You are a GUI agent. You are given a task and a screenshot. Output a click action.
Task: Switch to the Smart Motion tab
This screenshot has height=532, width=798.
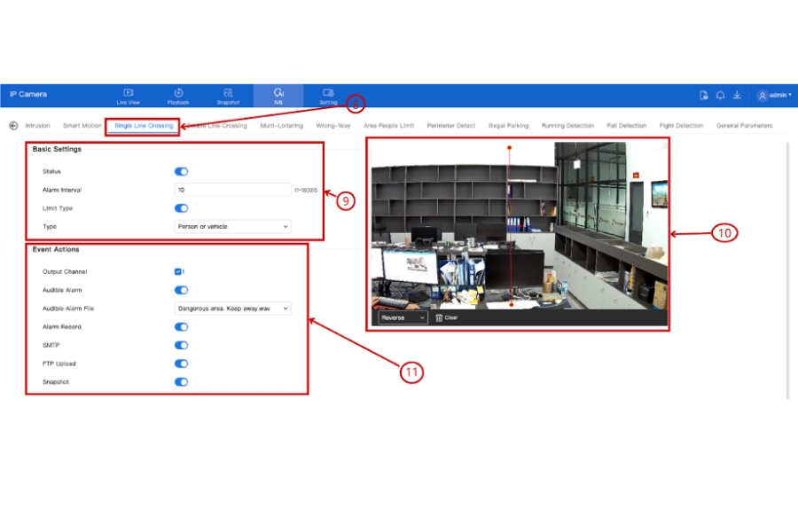click(82, 126)
